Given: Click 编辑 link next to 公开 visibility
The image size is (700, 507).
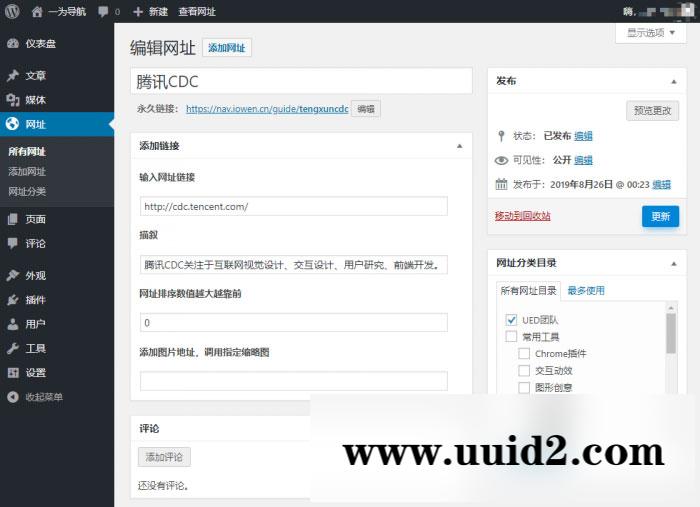Looking at the screenshot, I should [583, 160].
